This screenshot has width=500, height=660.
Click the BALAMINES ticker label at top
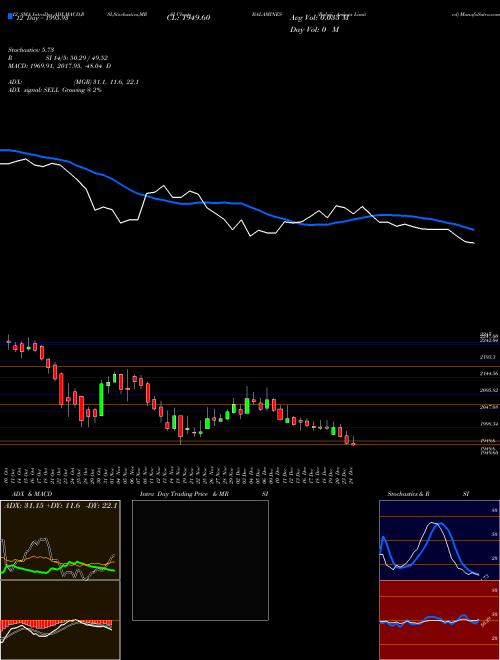[266, 14]
